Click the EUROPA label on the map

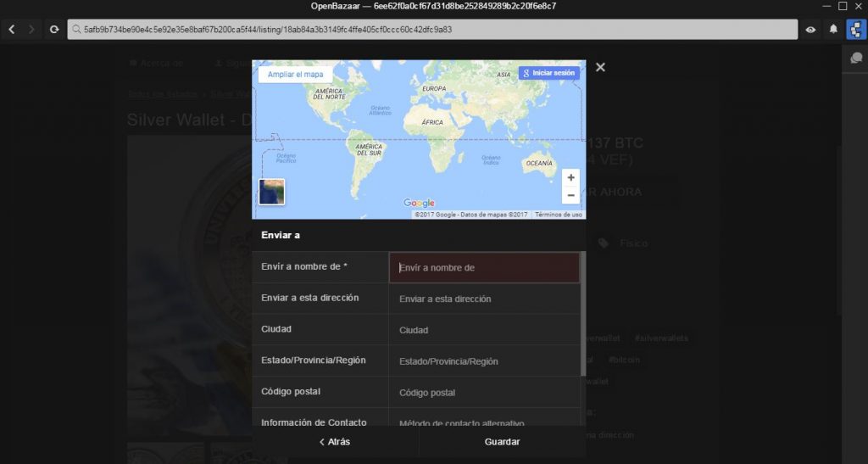pyautogui.click(x=434, y=88)
